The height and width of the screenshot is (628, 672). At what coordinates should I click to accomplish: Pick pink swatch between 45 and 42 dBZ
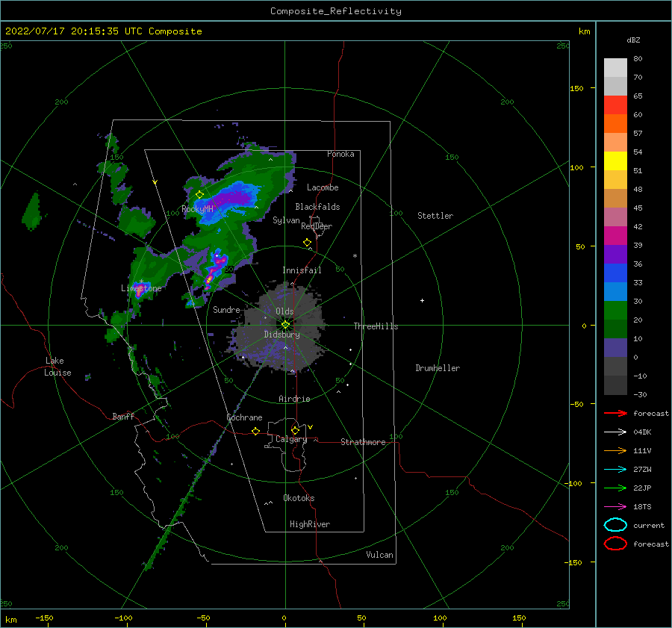[615, 217]
